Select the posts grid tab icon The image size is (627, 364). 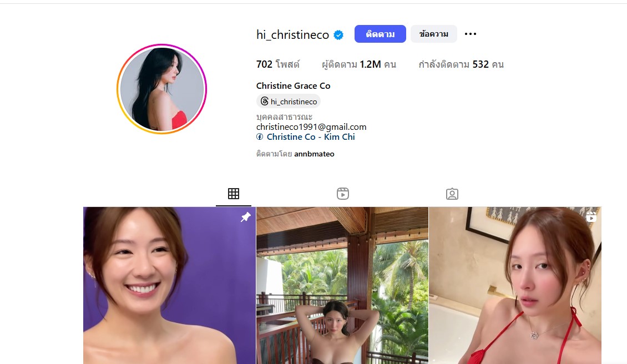tap(234, 194)
